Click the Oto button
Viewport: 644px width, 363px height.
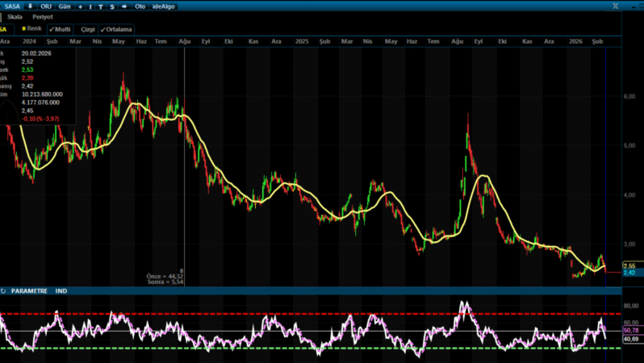point(140,6)
